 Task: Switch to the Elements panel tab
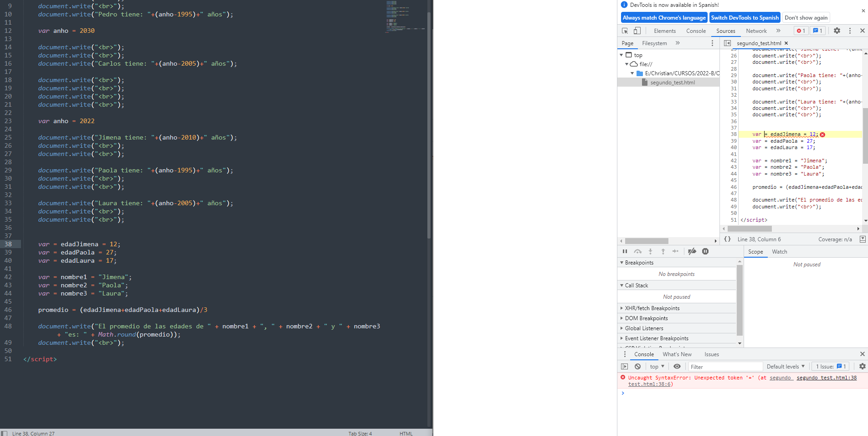coord(665,31)
